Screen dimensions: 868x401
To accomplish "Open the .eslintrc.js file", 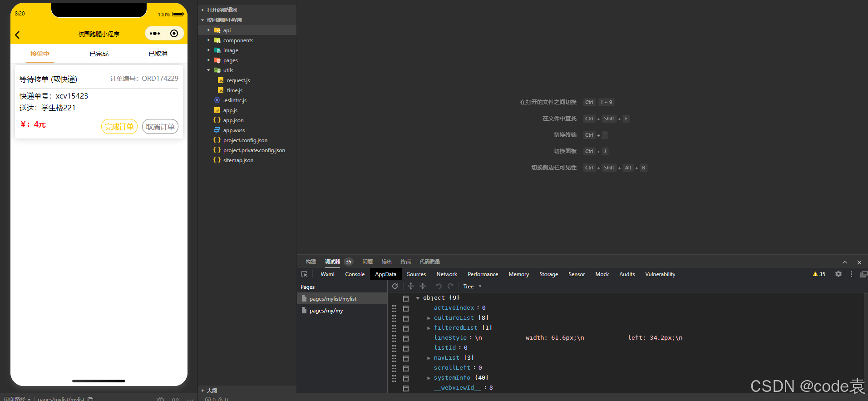I will tap(235, 100).
